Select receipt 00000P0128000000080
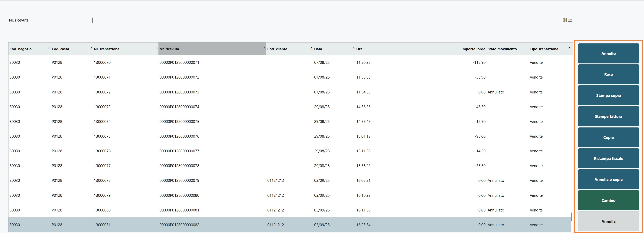Screen dimensions: 644x233 179,195
